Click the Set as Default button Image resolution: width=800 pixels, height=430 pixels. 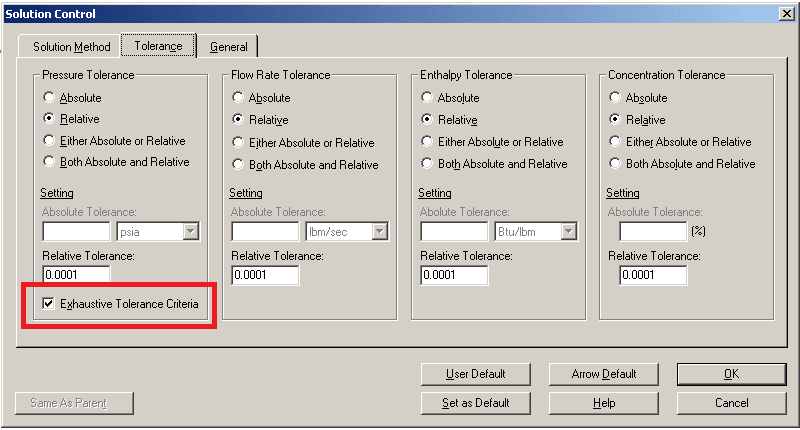(x=476, y=403)
